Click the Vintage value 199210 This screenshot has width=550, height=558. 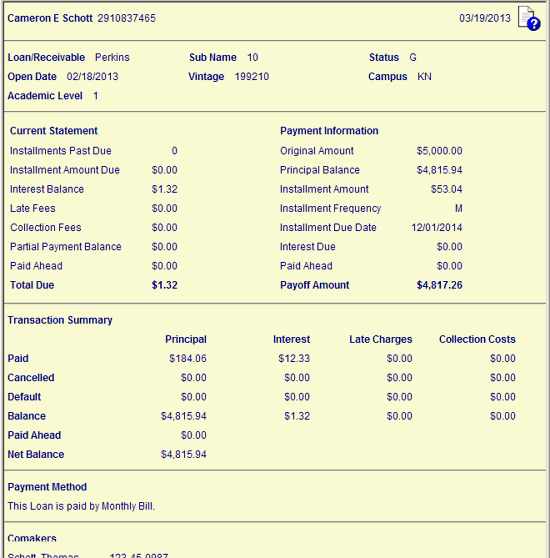pyautogui.click(x=252, y=77)
